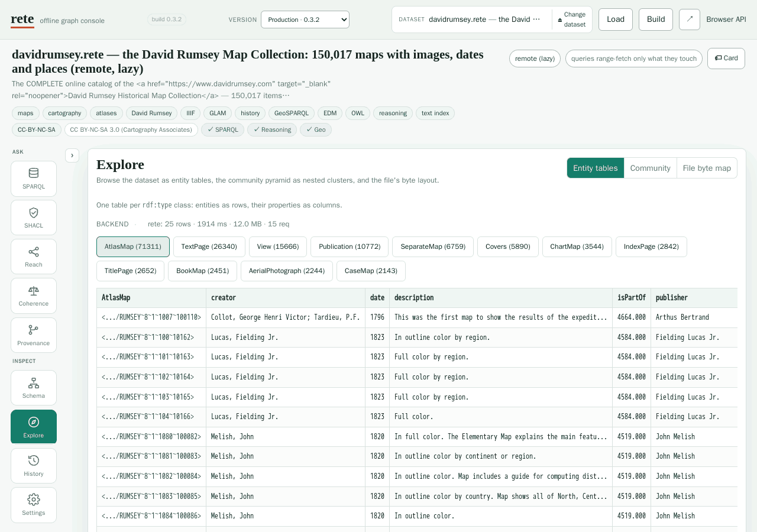Open the Schema inspector
The height and width of the screenshot is (532, 757).
34,388
